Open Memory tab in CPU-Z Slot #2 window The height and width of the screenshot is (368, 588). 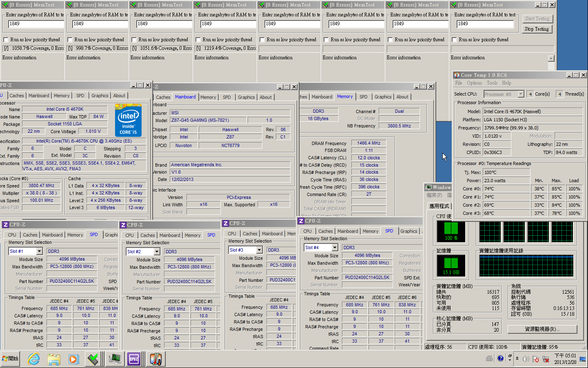[193, 235]
